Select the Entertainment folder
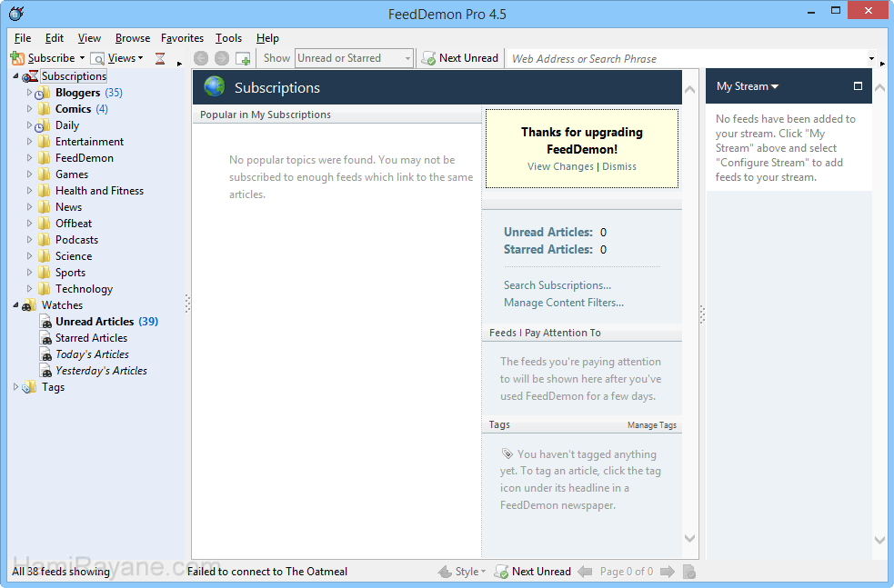 click(x=89, y=142)
